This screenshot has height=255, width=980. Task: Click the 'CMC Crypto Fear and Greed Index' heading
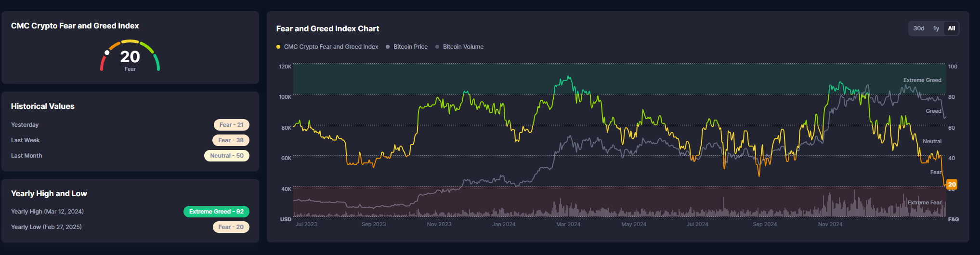75,26
